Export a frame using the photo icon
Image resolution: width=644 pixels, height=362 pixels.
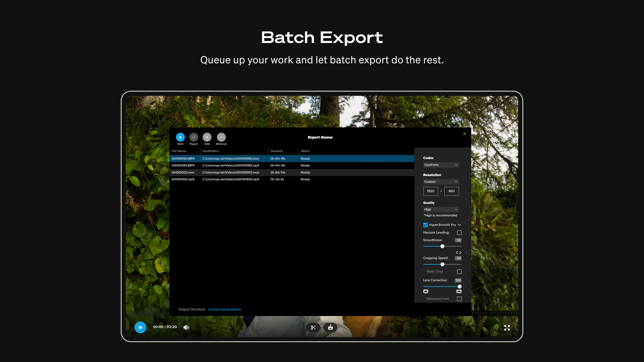(x=330, y=327)
